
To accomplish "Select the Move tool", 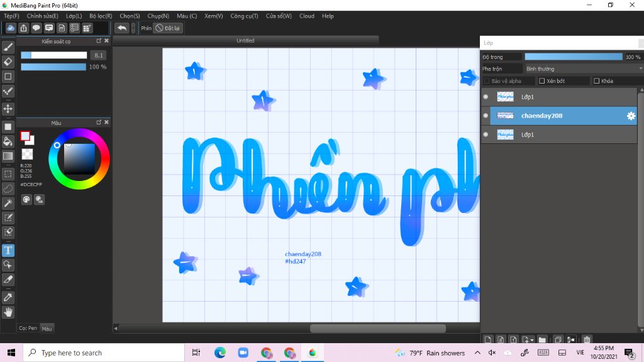I will click(x=8, y=109).
